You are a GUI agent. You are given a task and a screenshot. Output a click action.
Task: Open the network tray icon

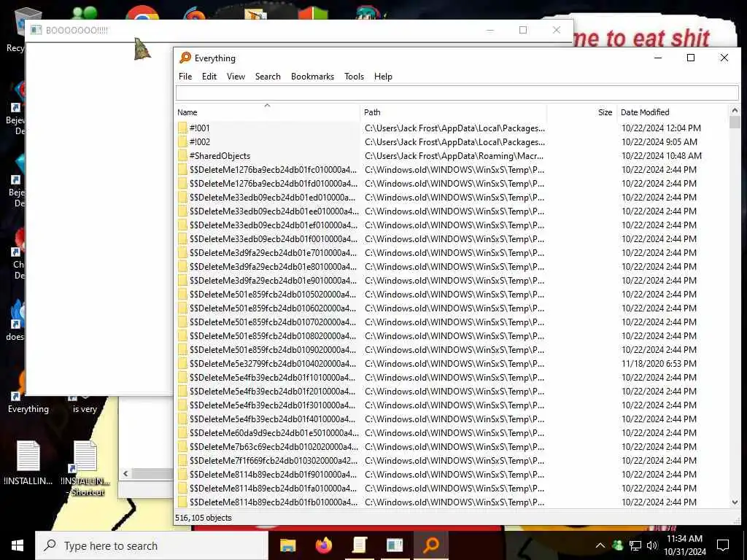pos(635,545)
